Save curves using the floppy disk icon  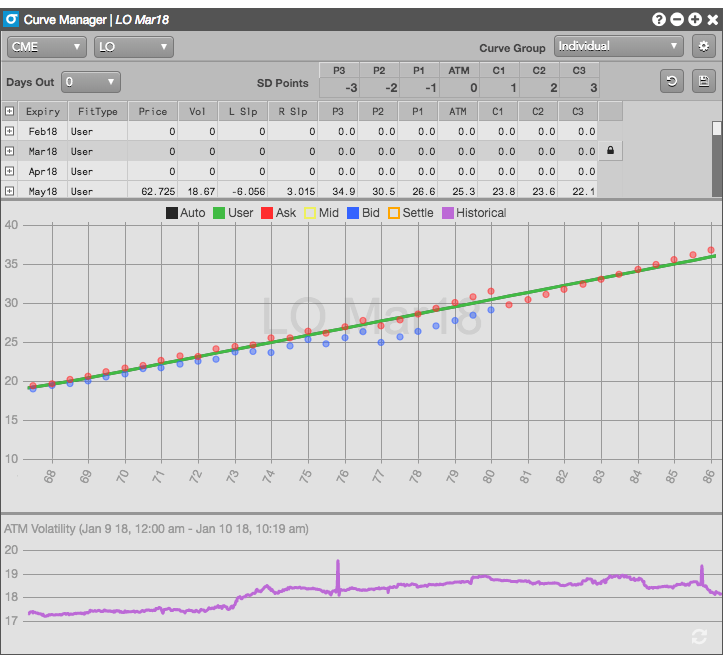coord(703,81)
